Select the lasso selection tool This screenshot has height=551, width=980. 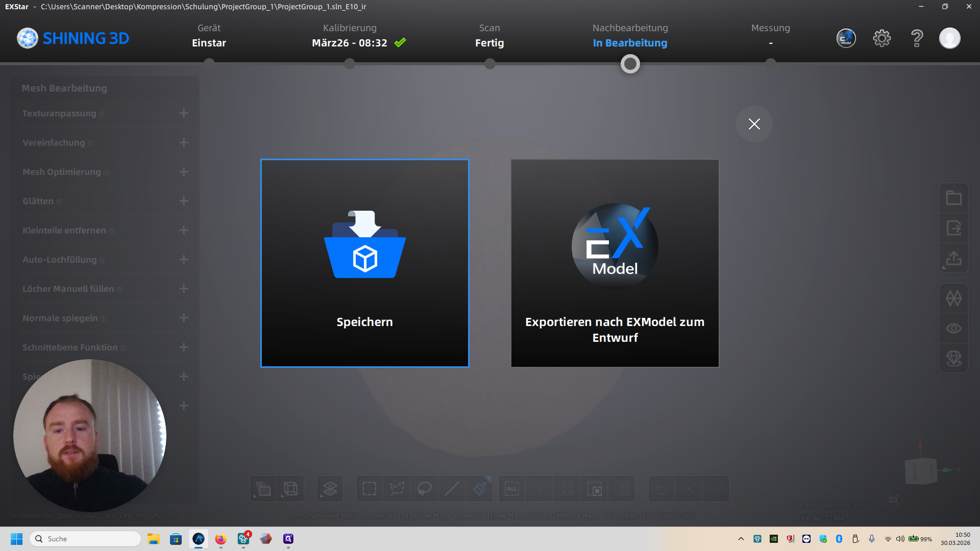coord(424,489)
